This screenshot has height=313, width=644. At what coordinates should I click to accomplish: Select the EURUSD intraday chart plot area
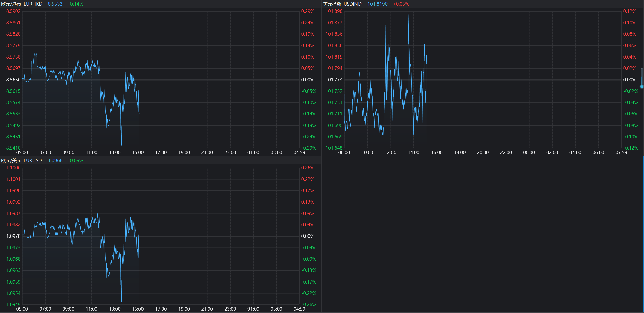(161, 236)
